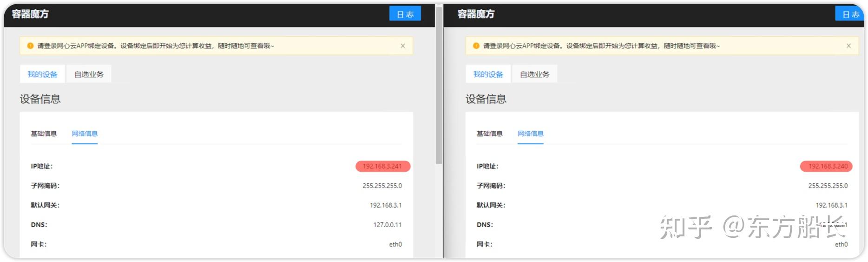Click the 子网掩码 label in right window
868x262 pixels.
[491, 186]
